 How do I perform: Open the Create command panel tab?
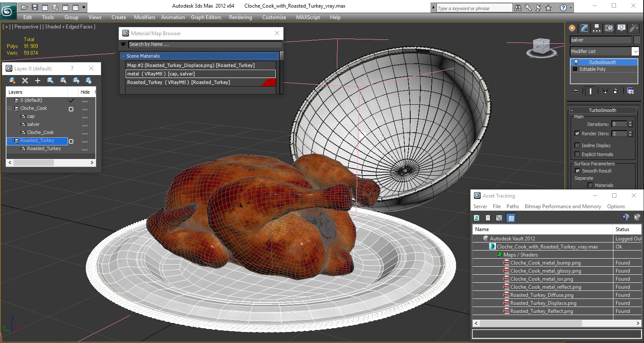pyautogui.click(x=572, y=28)
